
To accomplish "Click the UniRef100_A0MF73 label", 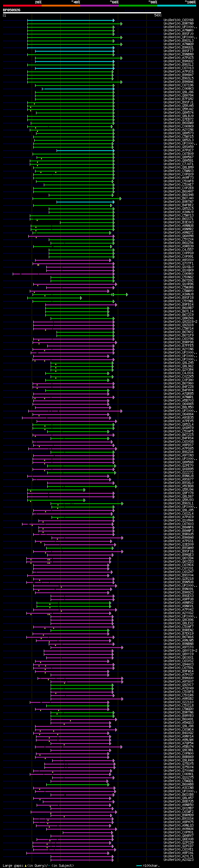I will tap(178, 178).
